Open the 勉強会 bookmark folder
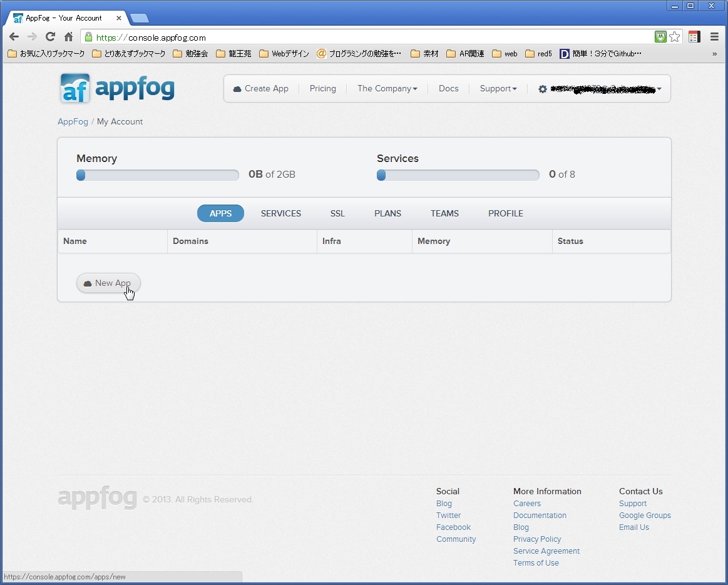 tap(190, 54)
